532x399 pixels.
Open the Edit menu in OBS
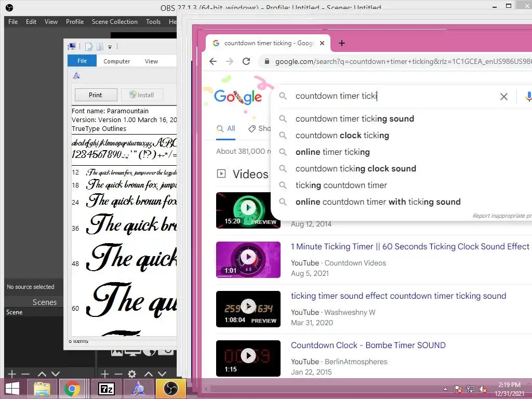tap(31, 22)
